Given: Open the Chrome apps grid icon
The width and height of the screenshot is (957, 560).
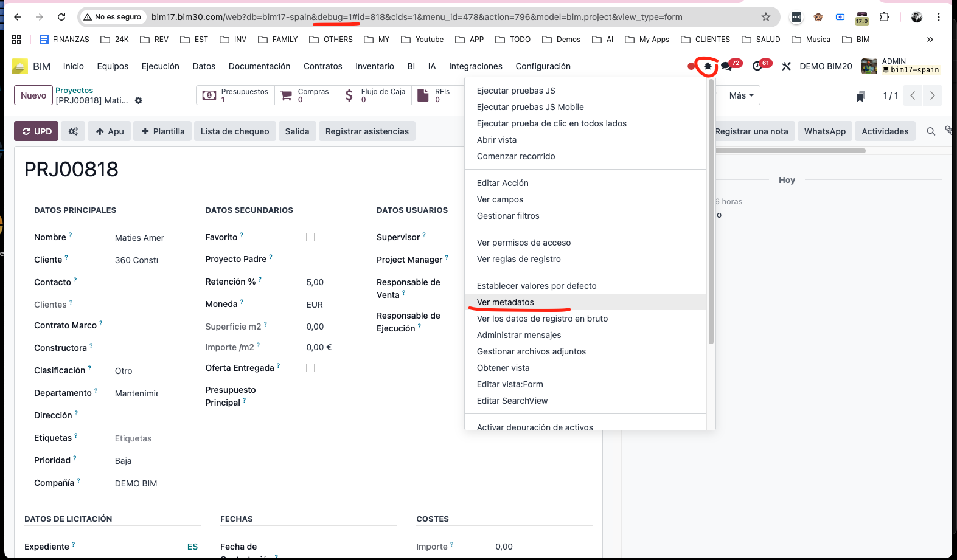Looking at the screenshot, I should coord(16,40).
